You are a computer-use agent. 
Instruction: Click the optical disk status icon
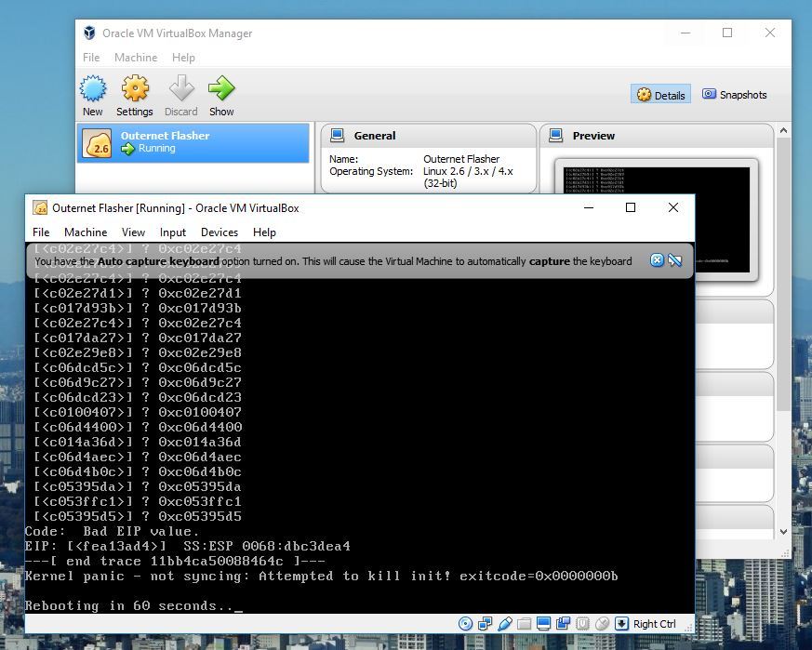pyautogui.click(x=466, y=624)
